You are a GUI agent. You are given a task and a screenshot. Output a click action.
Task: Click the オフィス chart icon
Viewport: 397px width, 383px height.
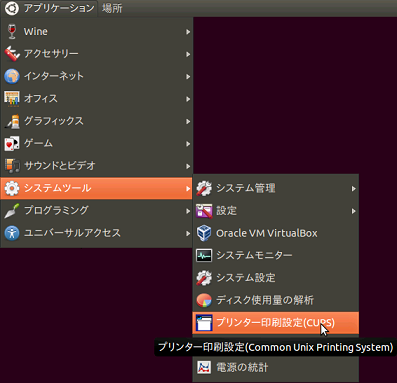pos(12,99)
